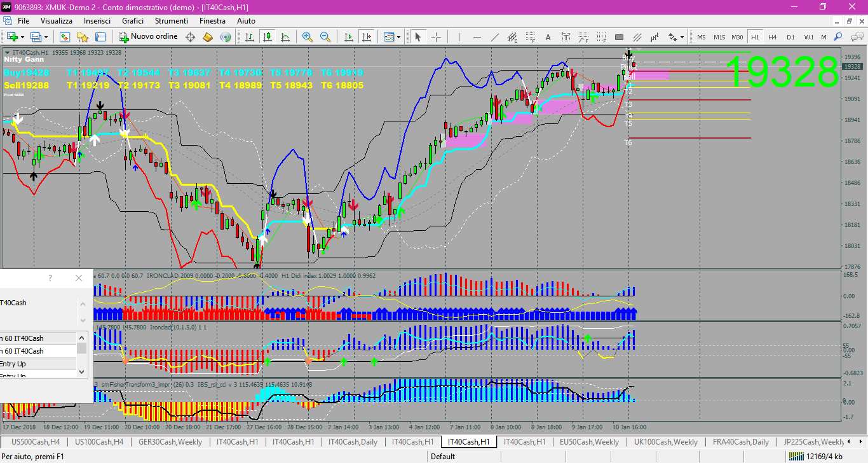Expand the New Chart dropdown arrow
This screenshot has width=868, height=463.
point(23,37)
